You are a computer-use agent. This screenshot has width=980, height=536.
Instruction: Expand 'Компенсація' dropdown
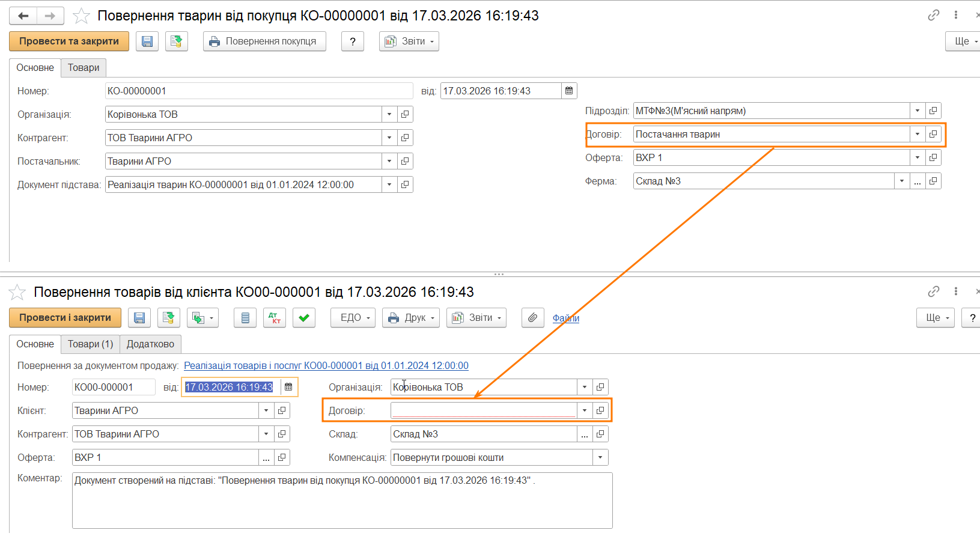[600, 457]
